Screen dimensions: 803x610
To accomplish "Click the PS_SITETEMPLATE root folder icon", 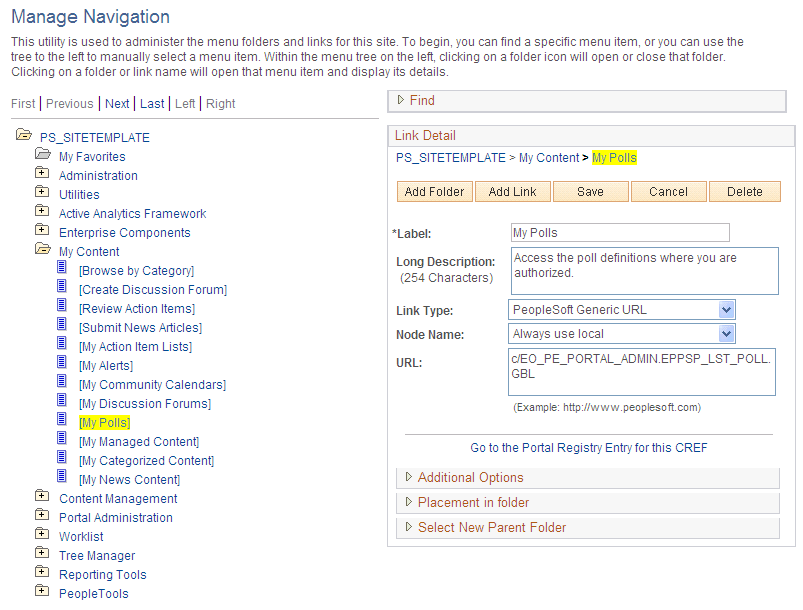I will pos(24,137).
